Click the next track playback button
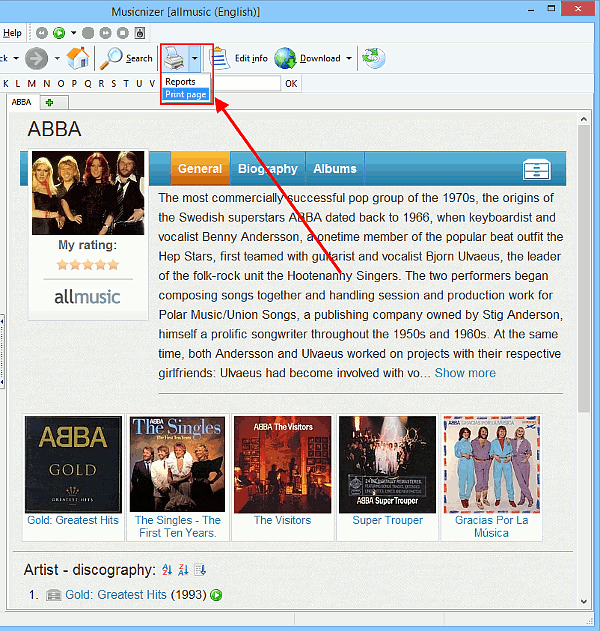Image resolution: width=600 pixels, height=631 pixels. point(105,33)
